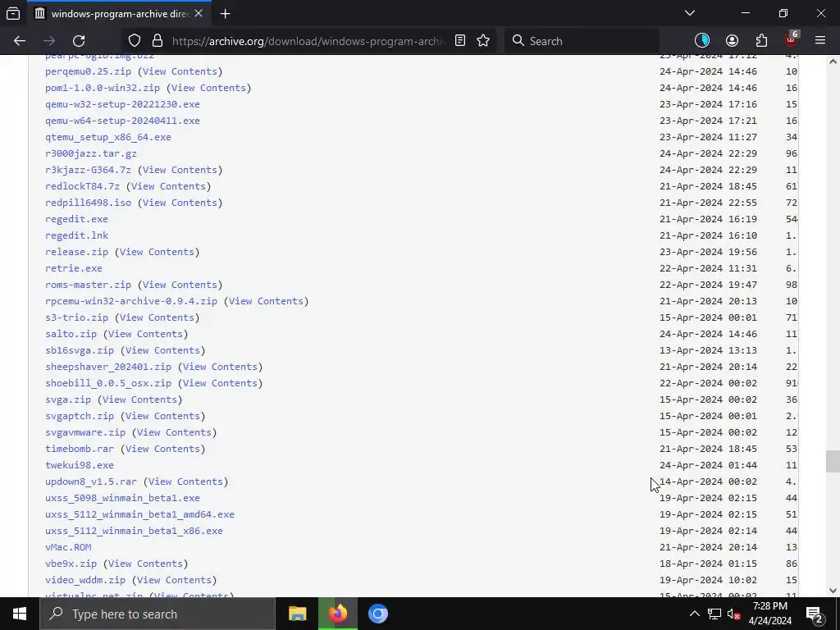Click the Windows taskbar search box
Screen dimensions: 840x630
(x=157, y=614)
